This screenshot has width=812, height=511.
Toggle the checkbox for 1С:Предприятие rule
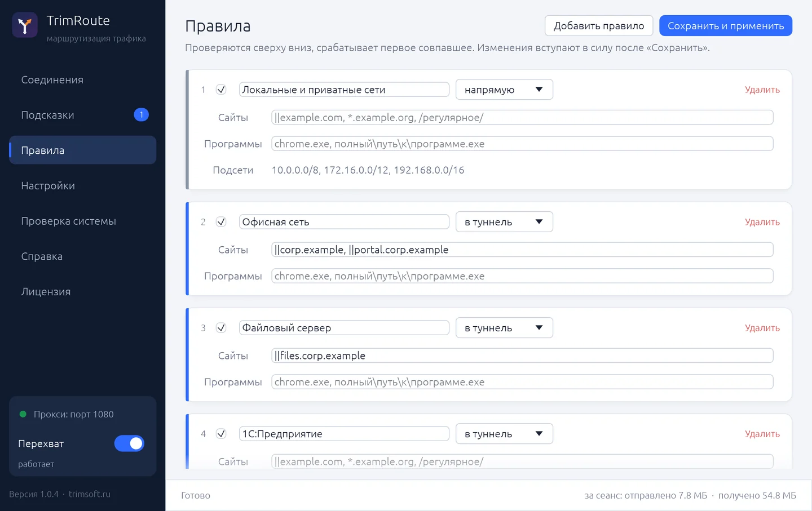click(x=221, y=434)
